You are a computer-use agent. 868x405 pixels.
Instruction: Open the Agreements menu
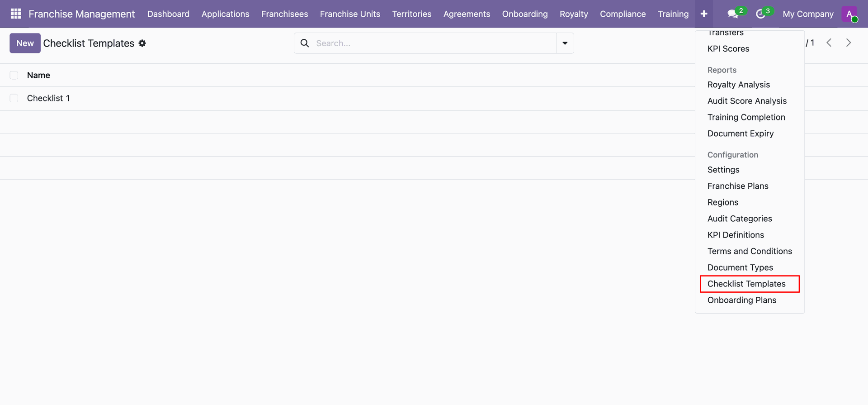(x=467, y=14)
